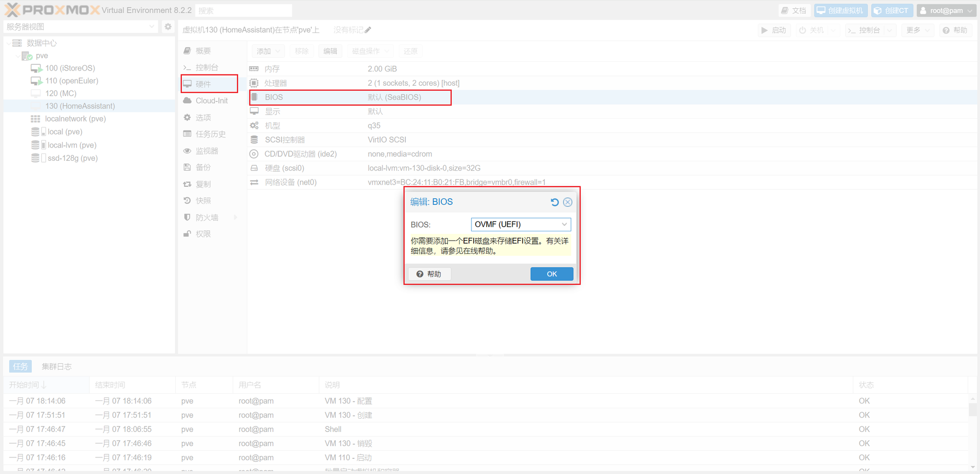The width and height of the screenshot is (980, 474).
Task: Open the root@pam user menu
Action: coord(946,10)
